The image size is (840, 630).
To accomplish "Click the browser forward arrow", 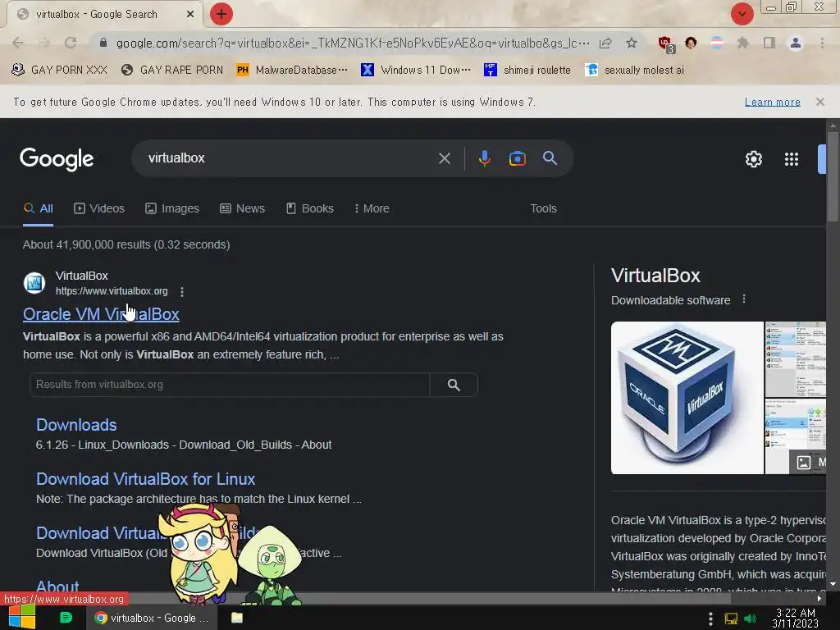I will 44,43.
